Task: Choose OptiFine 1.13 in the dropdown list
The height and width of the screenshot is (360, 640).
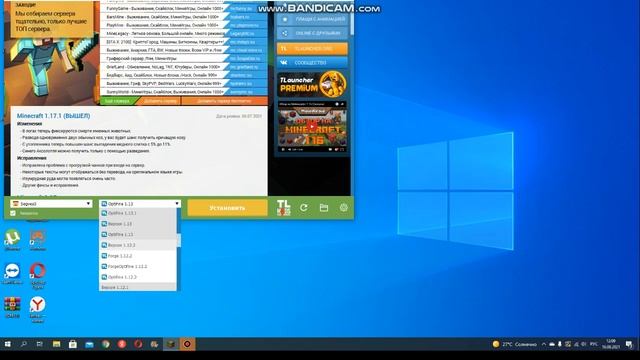Action: [x=138, y=234]
